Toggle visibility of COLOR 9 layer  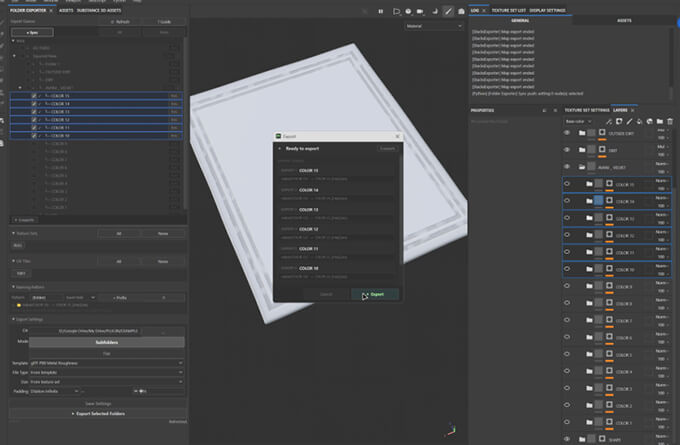pyautogui.click(x=567, y=286)
